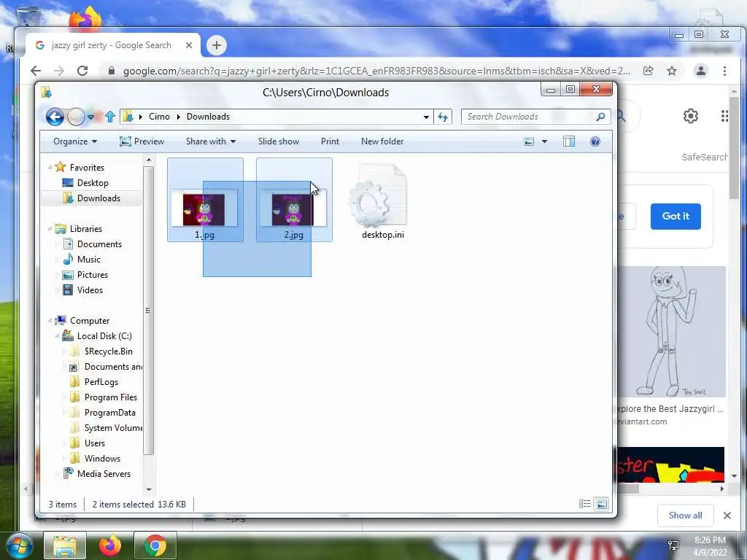Open Chrome profile menu
Image resolution: width=747 pixels, height=560 pixels.
point(701,71)
